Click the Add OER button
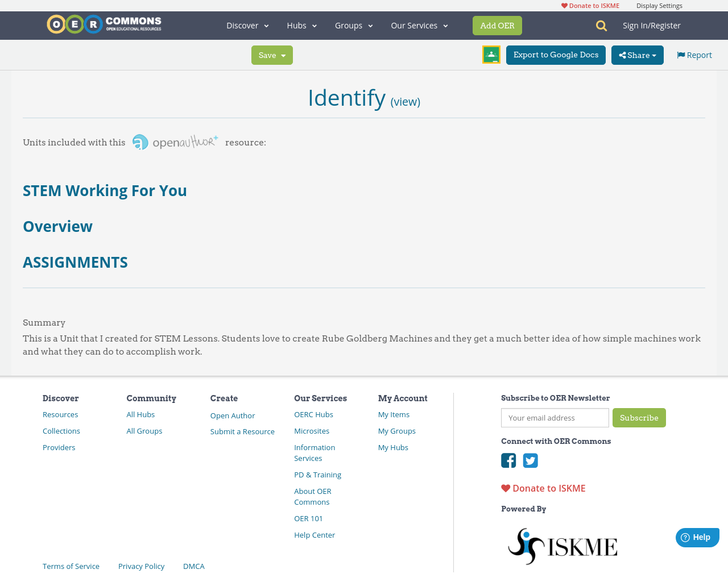The height and width of the screenshot is (582, 728). click(x=497, y=24)
